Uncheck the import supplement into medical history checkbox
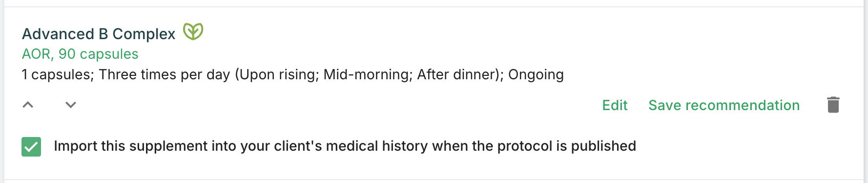 [x=31, y=147]
